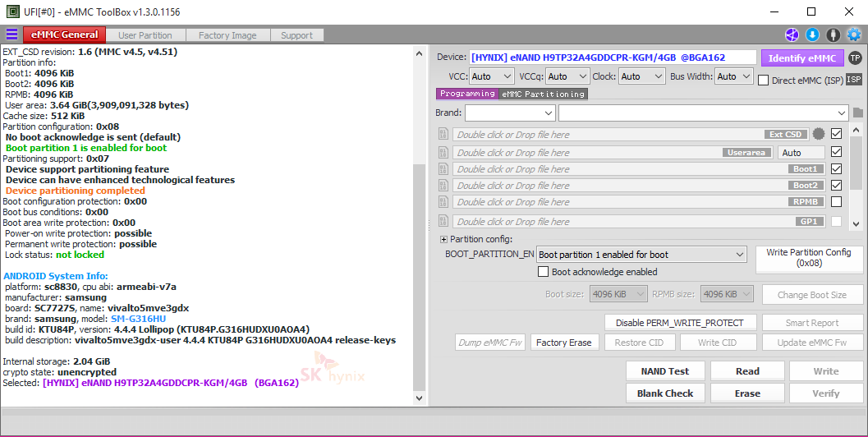This screenshot has width=868, height=437.
Task: Click Write Partition Config (0x08)
Action: (808, 258)
